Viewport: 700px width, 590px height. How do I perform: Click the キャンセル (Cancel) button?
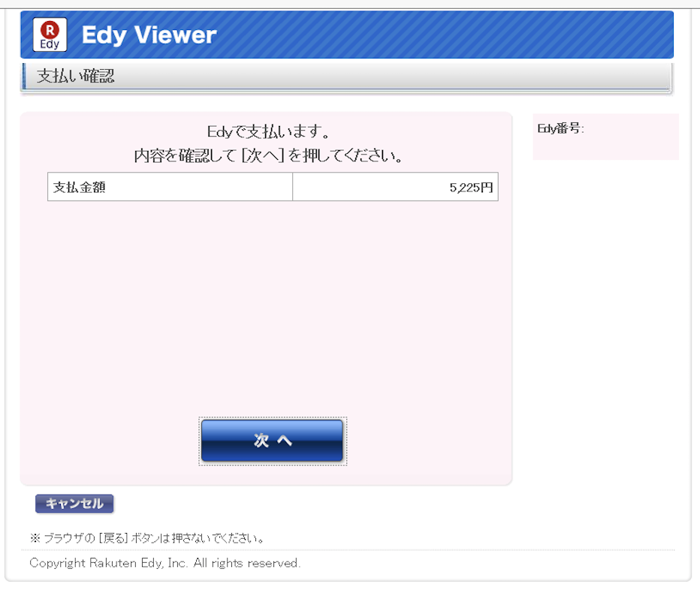[74, 504]
